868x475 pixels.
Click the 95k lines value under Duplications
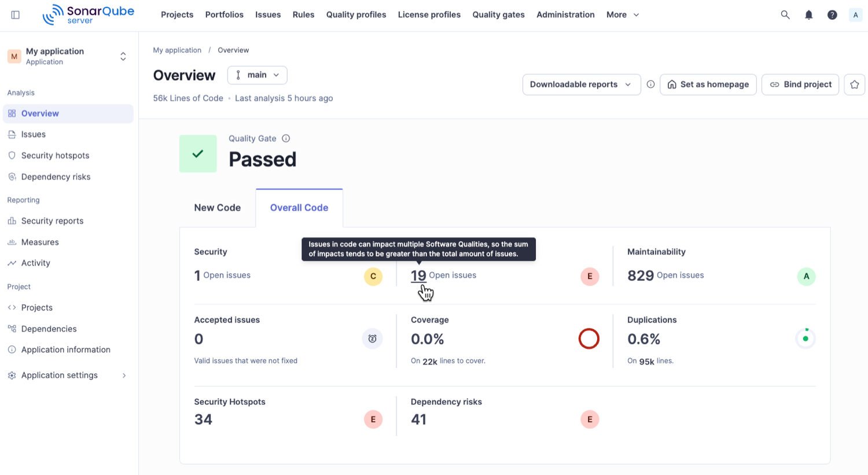click(x=646, y=362)
